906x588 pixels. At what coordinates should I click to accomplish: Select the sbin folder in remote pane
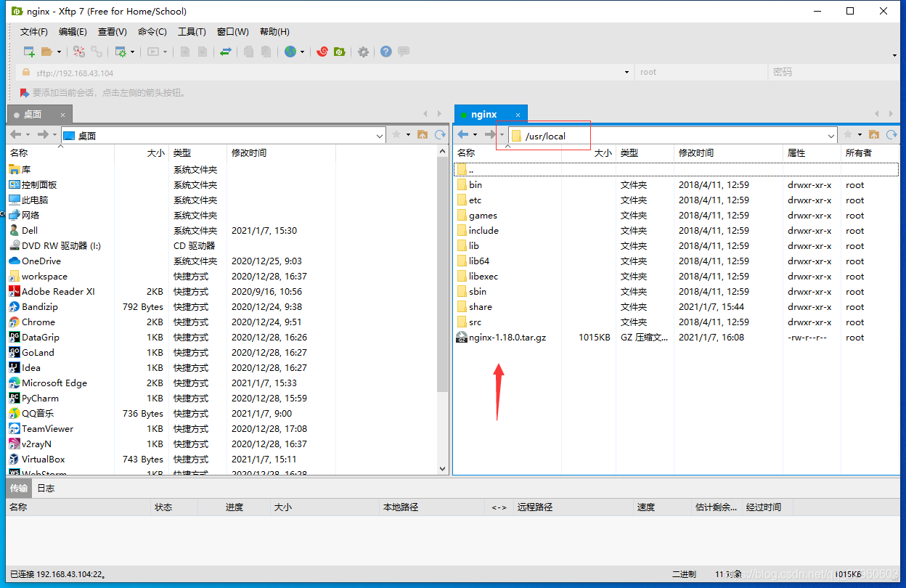473,291
